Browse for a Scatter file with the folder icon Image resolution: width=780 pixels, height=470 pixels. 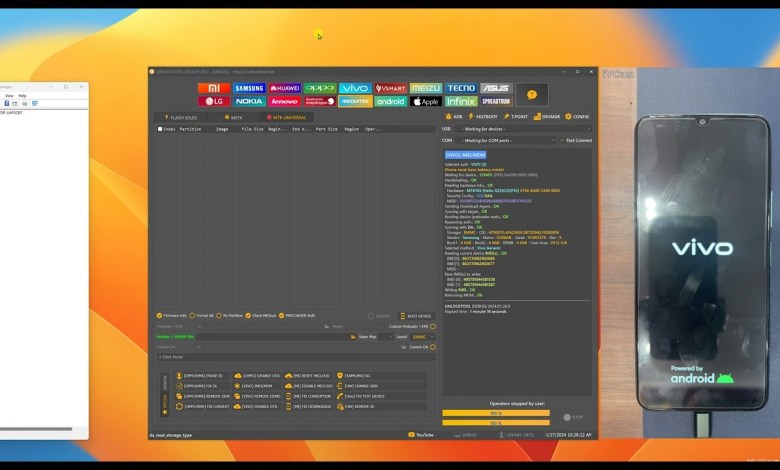pos(353,337)
